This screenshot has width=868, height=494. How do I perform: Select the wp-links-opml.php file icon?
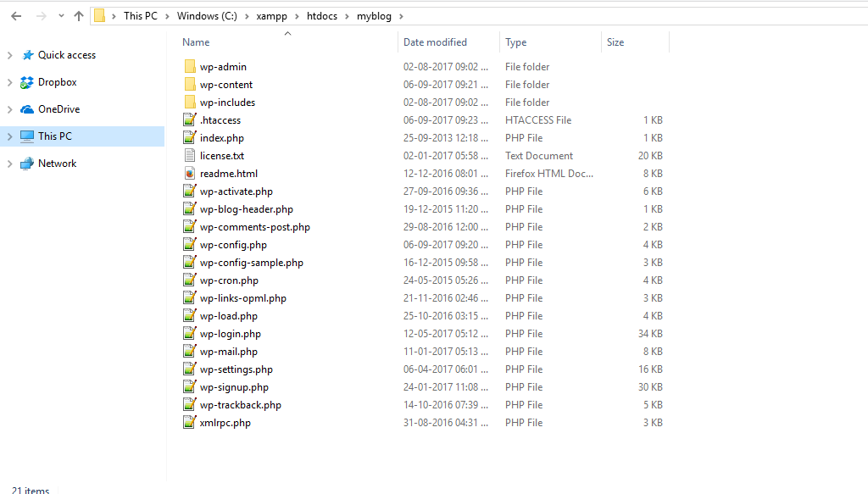click(189, 297)
